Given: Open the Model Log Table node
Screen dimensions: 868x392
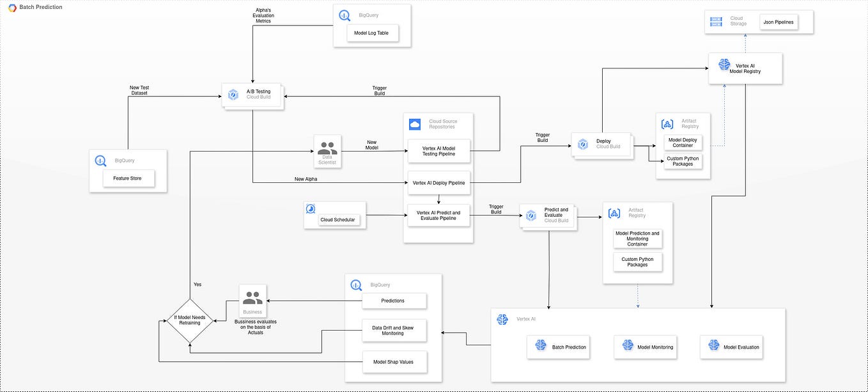Looking at the screenshot, I should [x=371, y=33].
